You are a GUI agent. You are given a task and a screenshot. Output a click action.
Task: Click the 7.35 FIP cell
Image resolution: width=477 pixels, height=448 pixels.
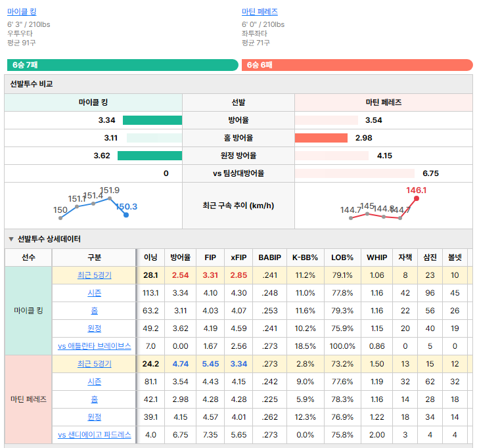click(x=210, y=435)
